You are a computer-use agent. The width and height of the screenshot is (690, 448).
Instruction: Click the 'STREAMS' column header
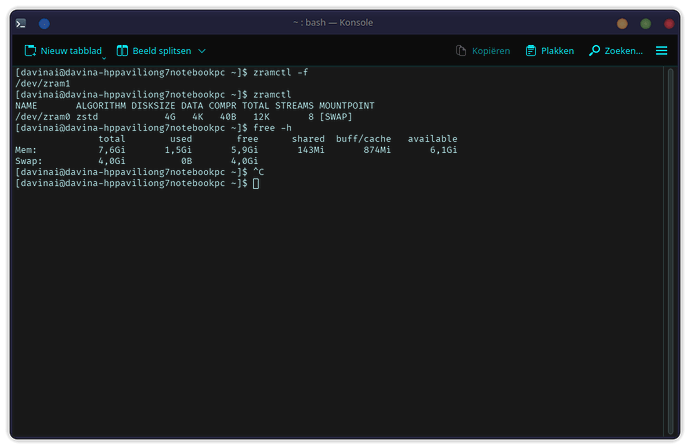point(294,106)
